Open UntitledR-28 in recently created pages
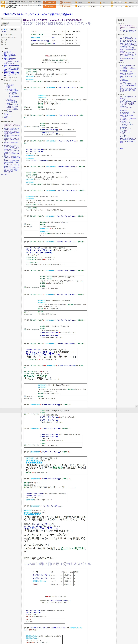The height and width of the screenshot is (644, 138). click(x=11, y=171)
